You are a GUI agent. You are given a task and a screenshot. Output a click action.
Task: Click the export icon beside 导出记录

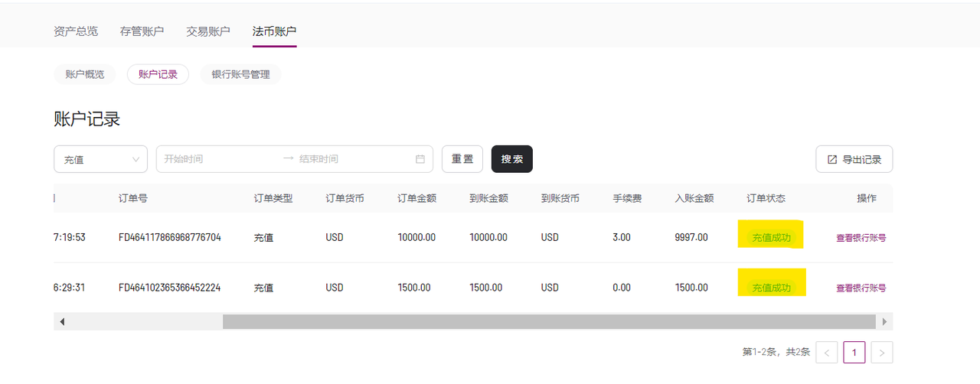tap(832, 160)
